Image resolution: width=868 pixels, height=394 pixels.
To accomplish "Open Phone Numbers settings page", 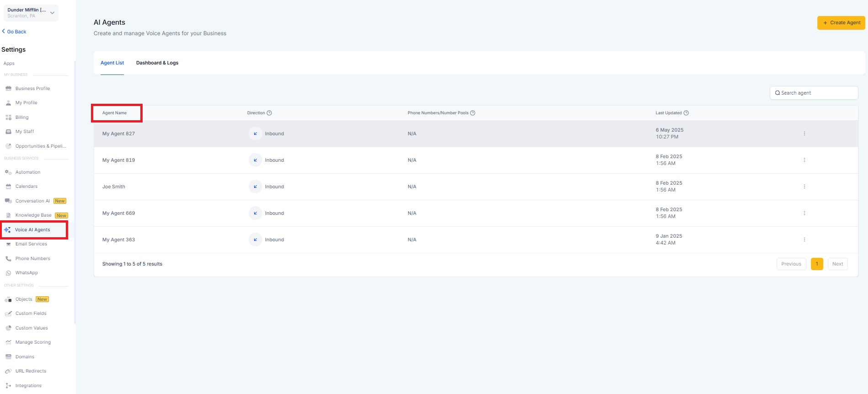I will [x=33, y=259].
